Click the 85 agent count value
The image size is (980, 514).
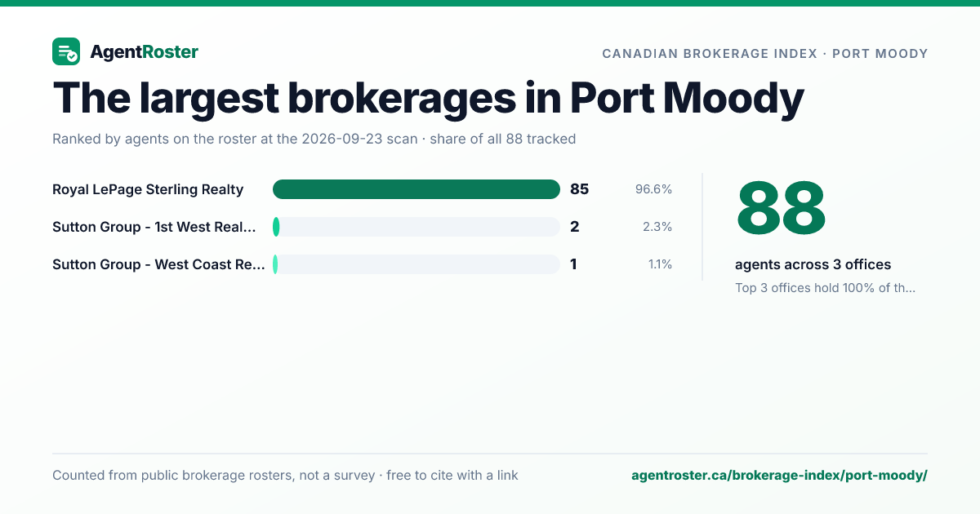579,189
